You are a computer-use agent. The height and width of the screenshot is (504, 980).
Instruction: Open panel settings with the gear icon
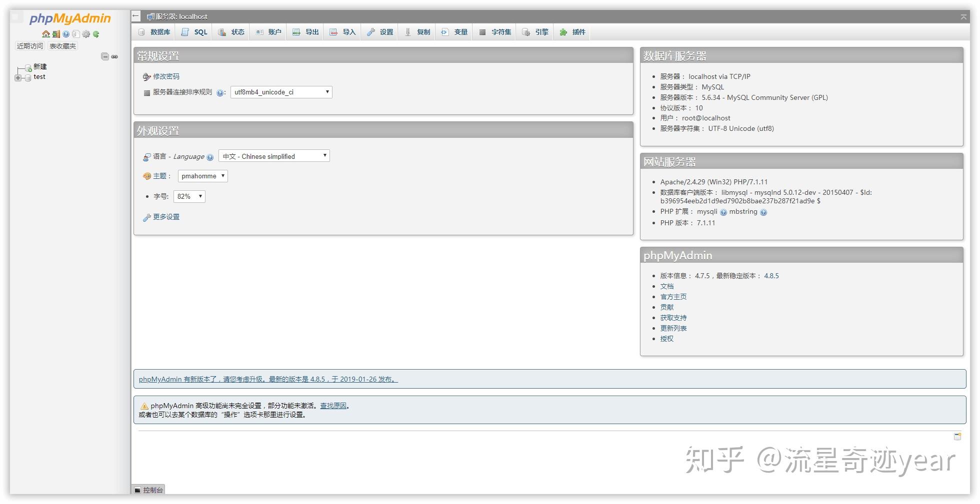(x=86, y=34)
